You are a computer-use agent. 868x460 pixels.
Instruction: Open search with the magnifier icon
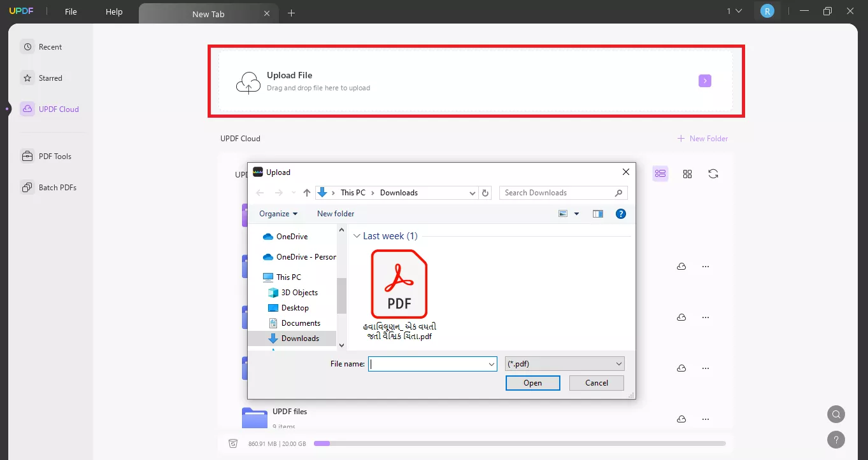pos(836,414)
